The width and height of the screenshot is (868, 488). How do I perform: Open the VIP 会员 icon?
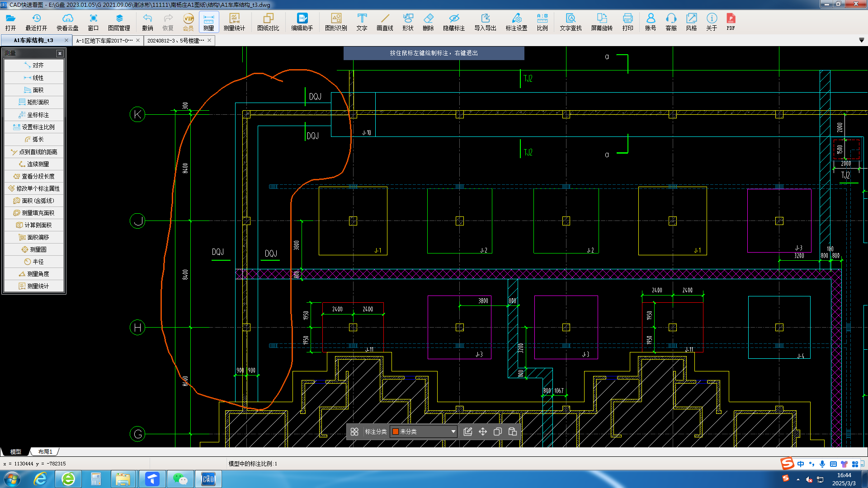coord(188,22)
